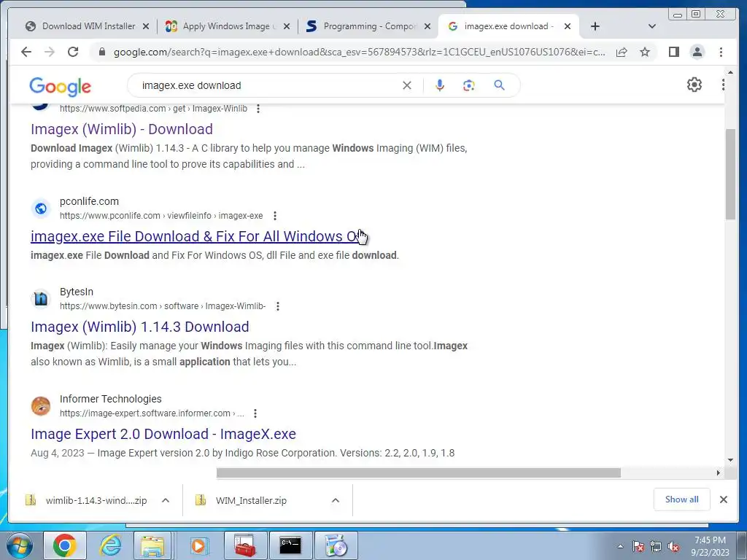Screen dimensions: 747x560
Task: Search by image lens icon
Action: point(469,85)
